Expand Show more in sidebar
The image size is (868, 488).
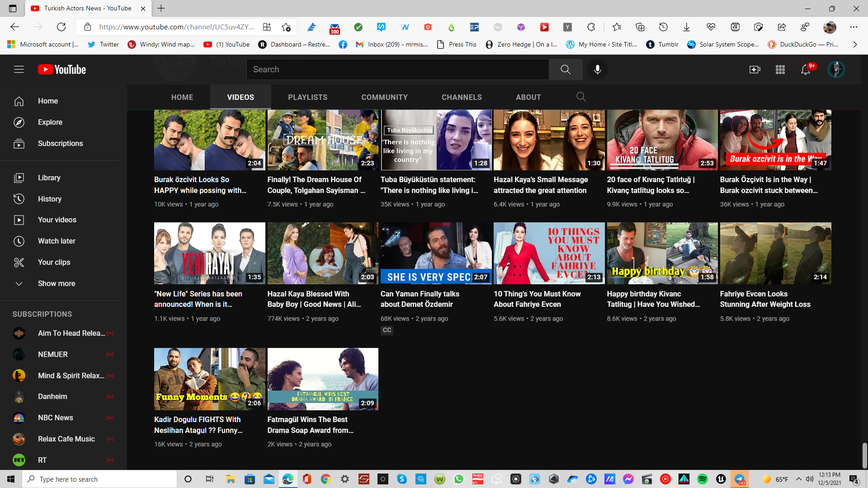tap(56, 283)
